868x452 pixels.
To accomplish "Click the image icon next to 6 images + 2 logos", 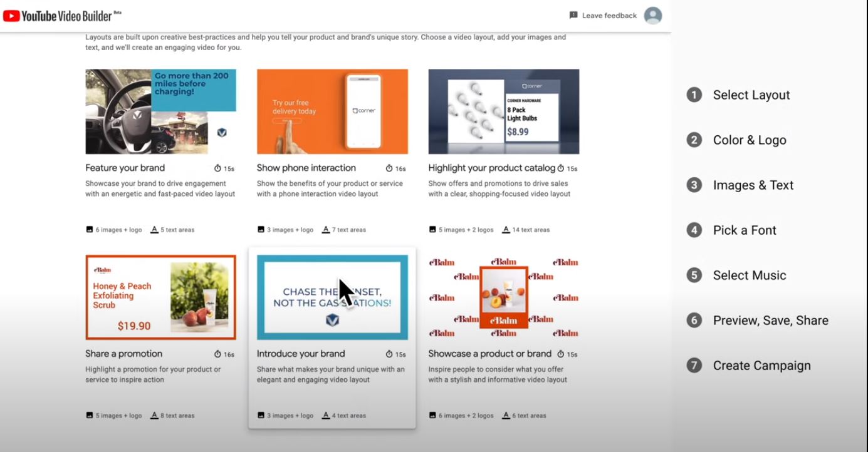I will point(432,416).
